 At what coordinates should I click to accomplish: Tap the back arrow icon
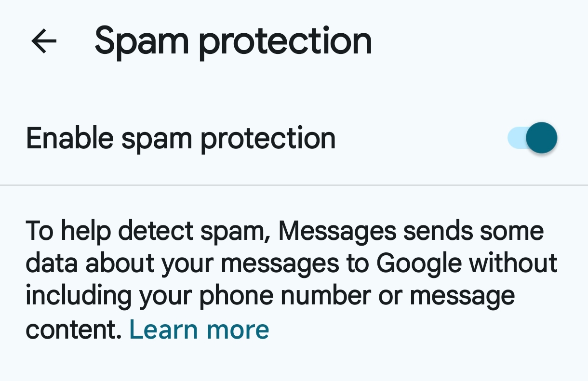[x=44, y=41]
